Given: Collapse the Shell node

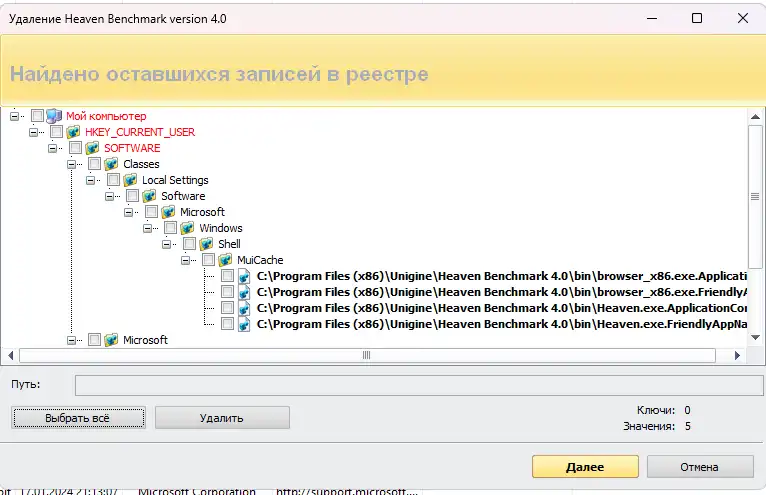Looking at the screenshot, I should click(x=167, y=244).
